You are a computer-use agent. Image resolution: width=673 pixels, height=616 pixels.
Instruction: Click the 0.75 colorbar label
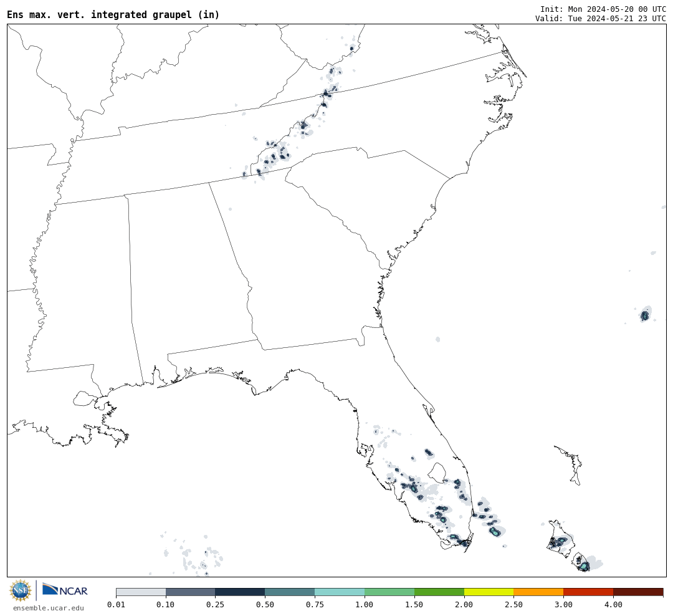315,605
